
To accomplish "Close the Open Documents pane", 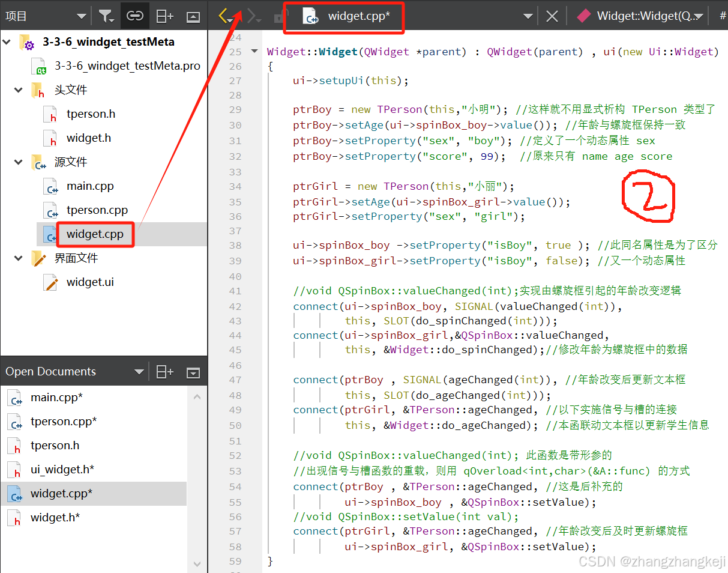I will click(x=193, y=372).
